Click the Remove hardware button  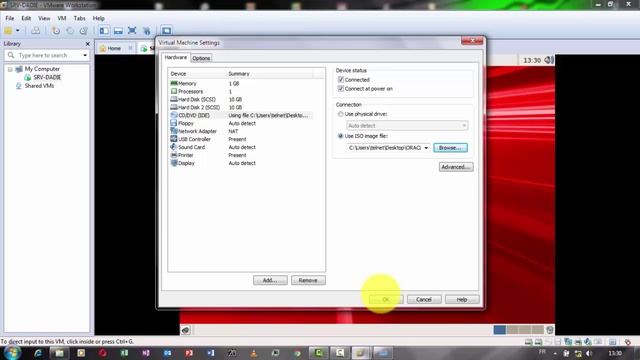tap(308, 280)
